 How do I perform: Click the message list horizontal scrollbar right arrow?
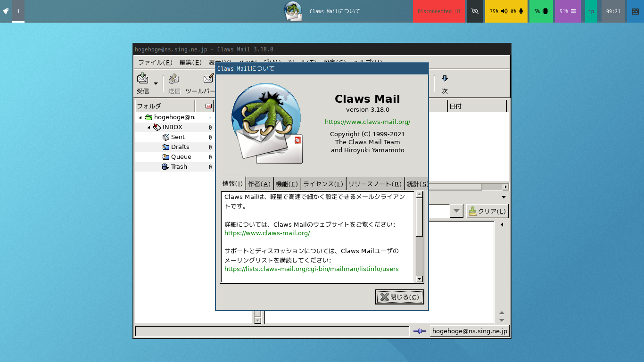[x=506, y=187]
